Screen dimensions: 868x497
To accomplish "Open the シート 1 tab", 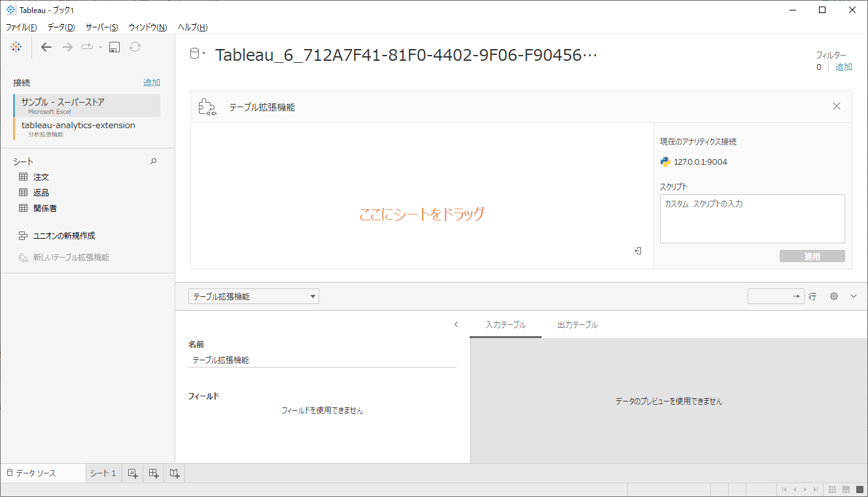I will tap(103, 473).
